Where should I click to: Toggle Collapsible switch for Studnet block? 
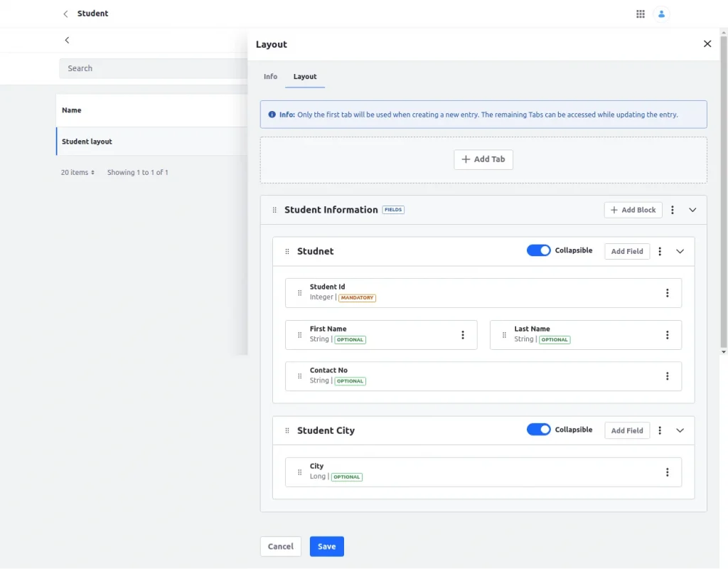point(539,250)
